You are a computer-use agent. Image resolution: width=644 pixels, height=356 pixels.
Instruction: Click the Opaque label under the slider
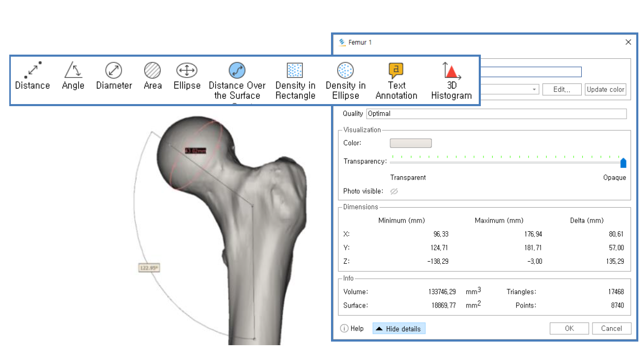point(615,178)
